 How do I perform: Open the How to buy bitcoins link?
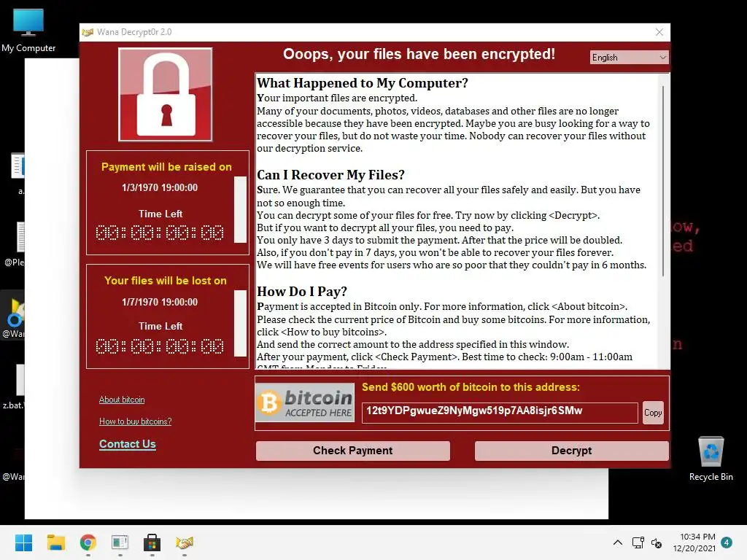click(x=135, y=421)
